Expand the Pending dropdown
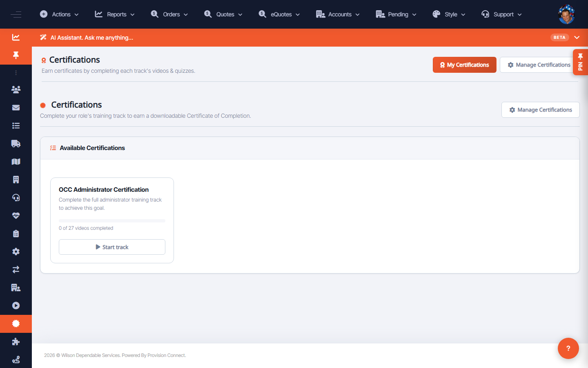This screenshot has height=368, width=588. click(x=396, y=14)
